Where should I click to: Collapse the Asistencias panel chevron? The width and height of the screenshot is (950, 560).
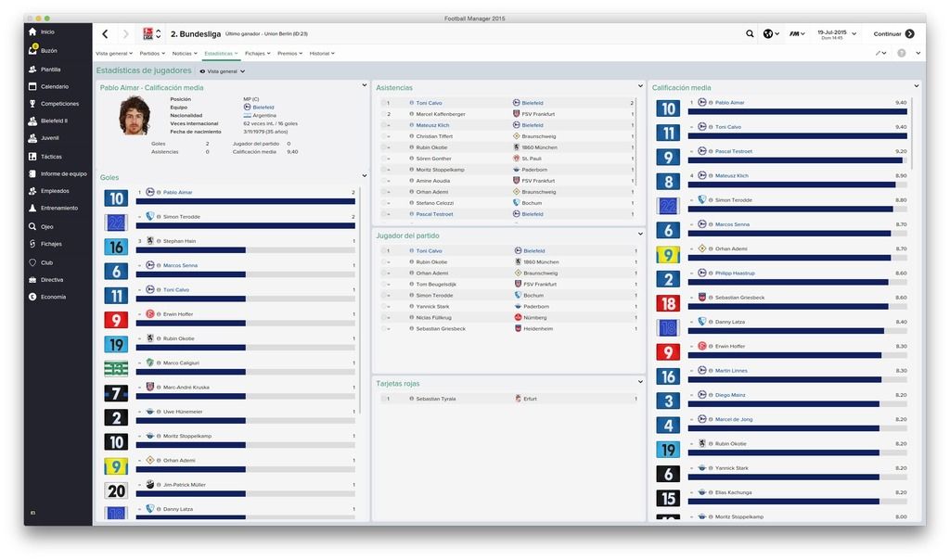coord(640,86)
